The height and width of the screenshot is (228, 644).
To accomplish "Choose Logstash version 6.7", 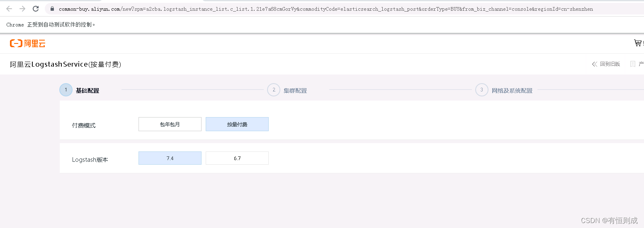I will click(x=237, y=158).
